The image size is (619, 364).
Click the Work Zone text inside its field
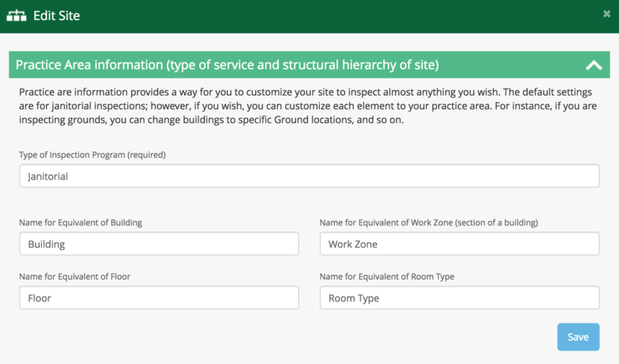tap(353, 244)
